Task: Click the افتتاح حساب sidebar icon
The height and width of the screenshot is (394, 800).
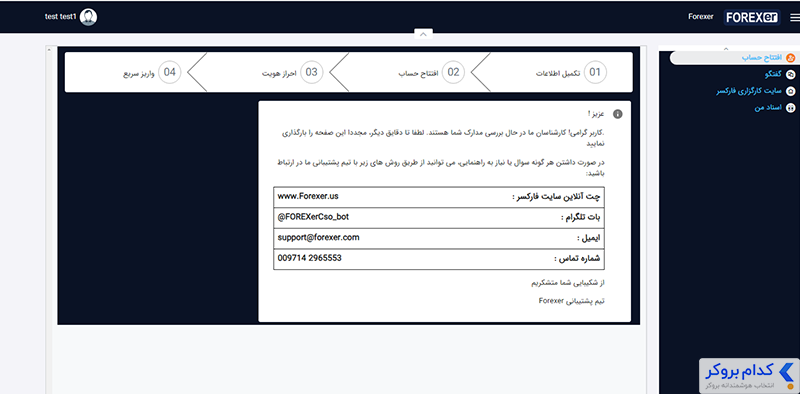Action: 791,58
